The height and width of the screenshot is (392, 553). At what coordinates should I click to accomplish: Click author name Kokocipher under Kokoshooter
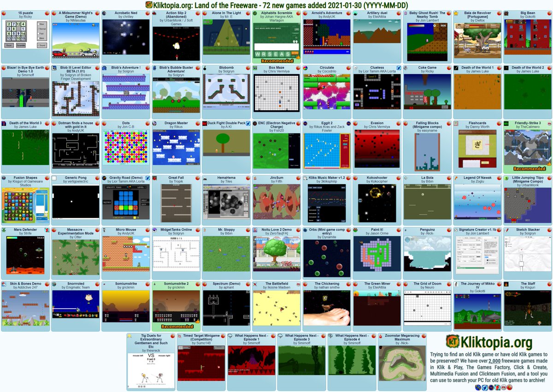click(379, 181)
